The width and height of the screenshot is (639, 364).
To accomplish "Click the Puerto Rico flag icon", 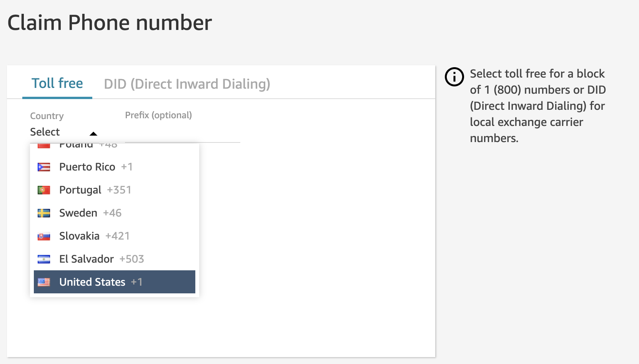I will (44, 167).
